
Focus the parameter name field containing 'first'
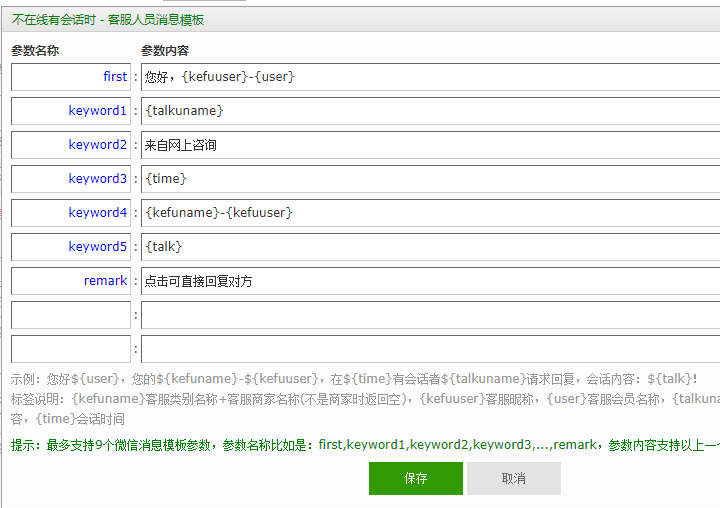(71, 77)
